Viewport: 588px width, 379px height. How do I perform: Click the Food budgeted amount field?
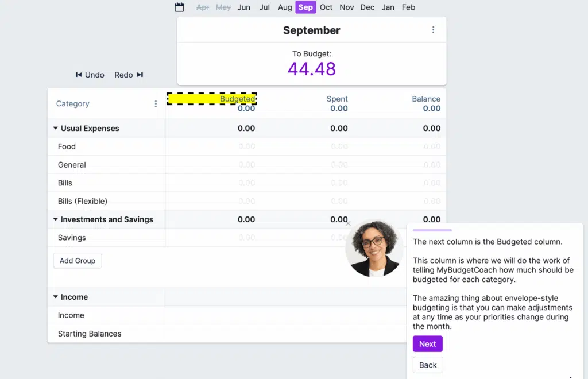(x=246, y=146)
